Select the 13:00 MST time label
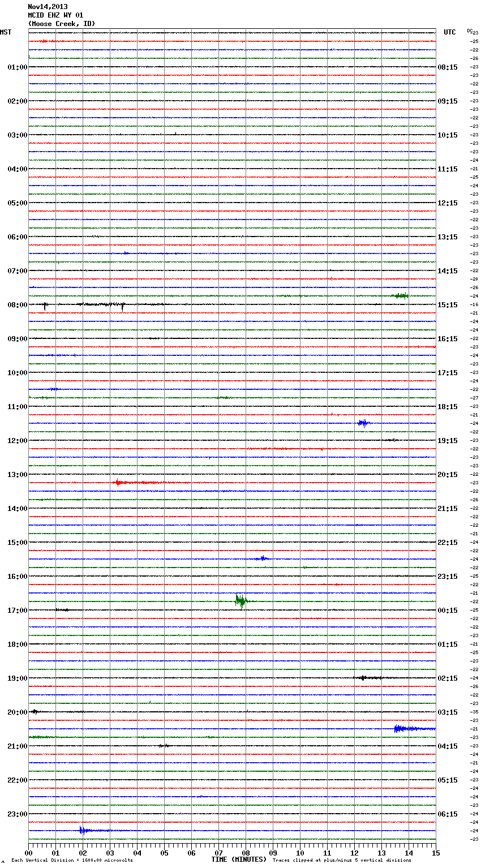This screenshot has width=481, height=868. point(17,475)
